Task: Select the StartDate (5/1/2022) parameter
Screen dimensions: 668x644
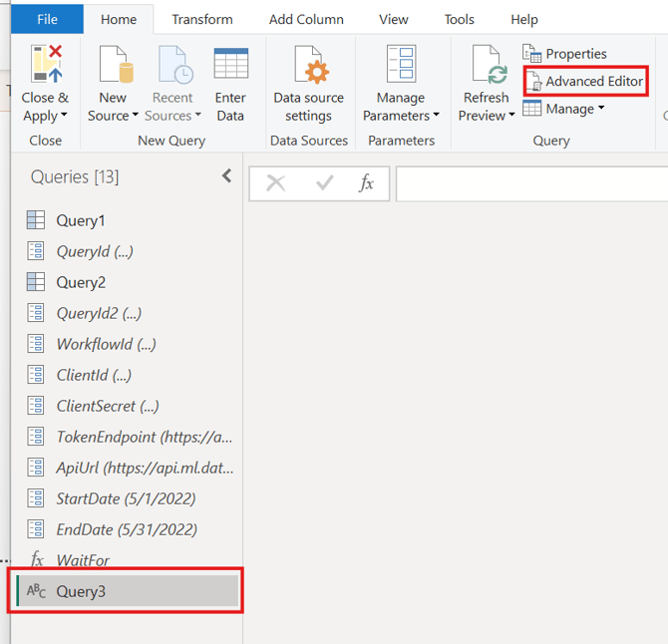Action: click(x=126, y=498)
